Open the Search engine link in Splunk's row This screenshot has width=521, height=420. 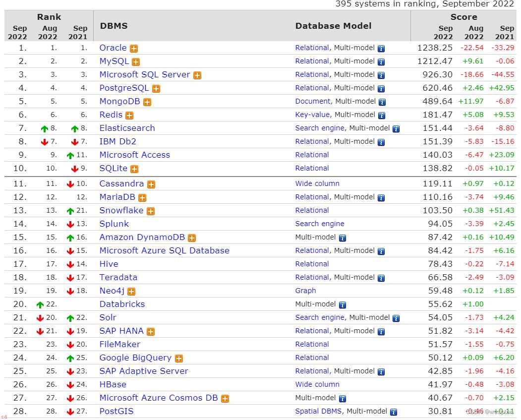pos(320,224)
